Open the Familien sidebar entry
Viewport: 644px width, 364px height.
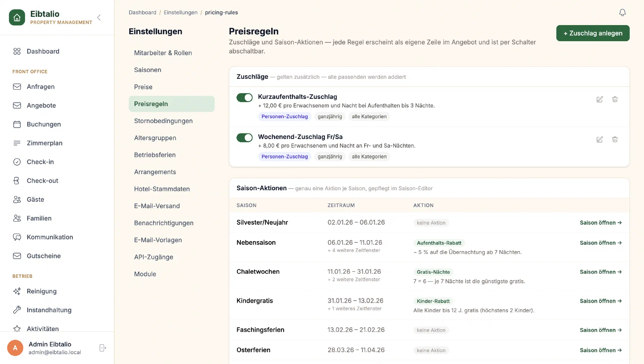click(57, 218)
